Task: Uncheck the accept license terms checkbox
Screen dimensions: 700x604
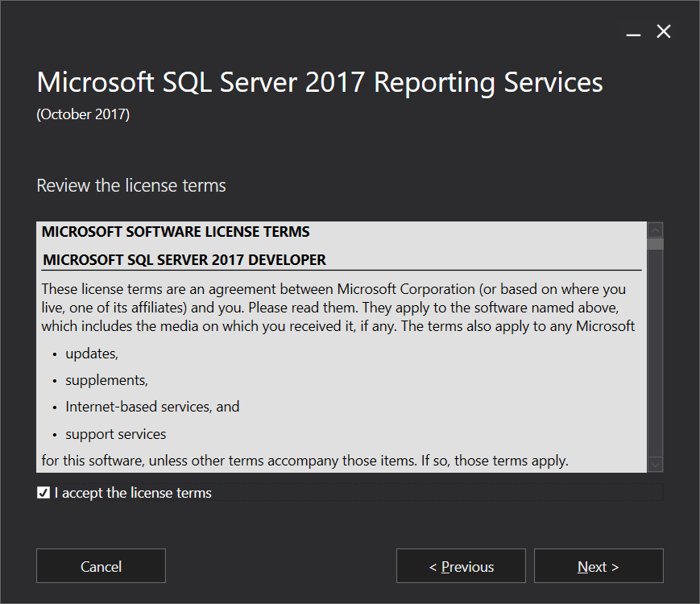Action: pos(43,493)
